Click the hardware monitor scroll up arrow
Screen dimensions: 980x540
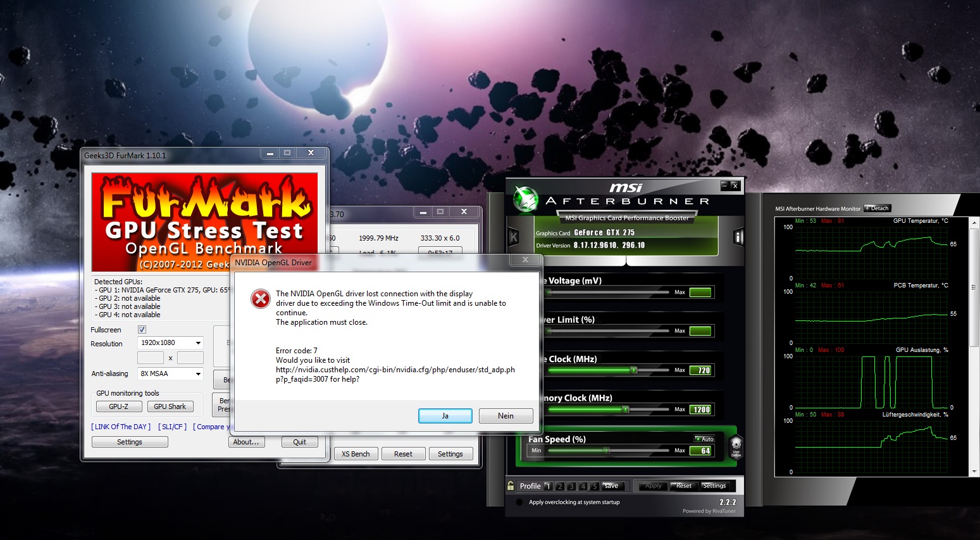(x=975, y=222)
